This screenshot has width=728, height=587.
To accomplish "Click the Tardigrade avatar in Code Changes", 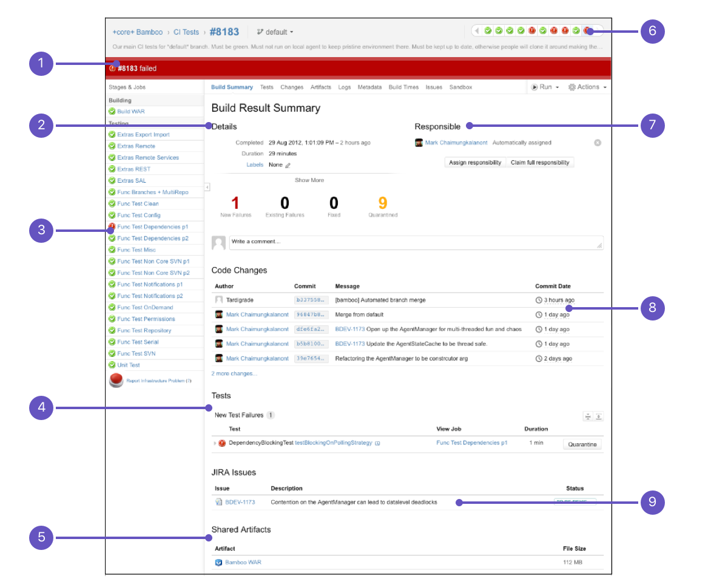I will coord(219,300).
